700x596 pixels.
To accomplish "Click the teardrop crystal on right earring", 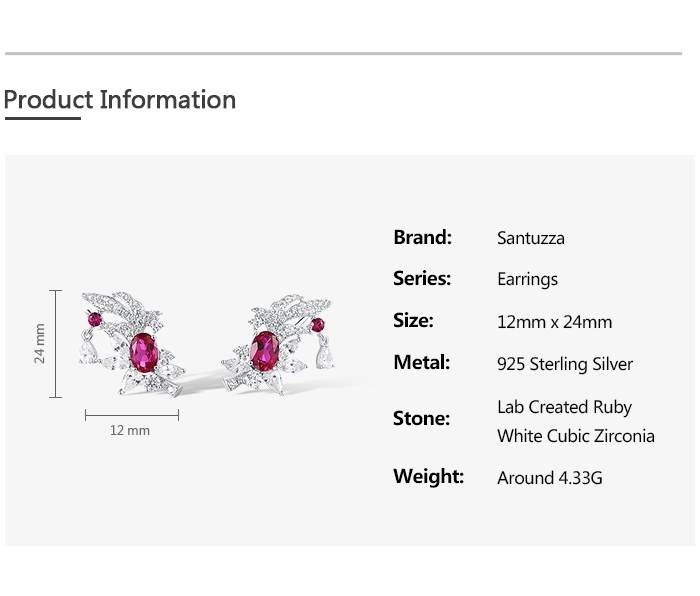I will click(325, 355).
